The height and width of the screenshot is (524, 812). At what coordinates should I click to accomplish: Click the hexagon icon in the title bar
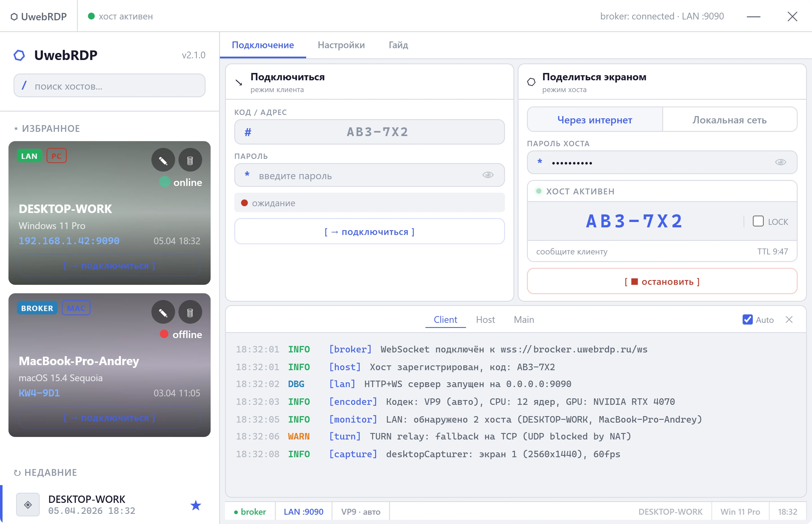tap(14, 17)
